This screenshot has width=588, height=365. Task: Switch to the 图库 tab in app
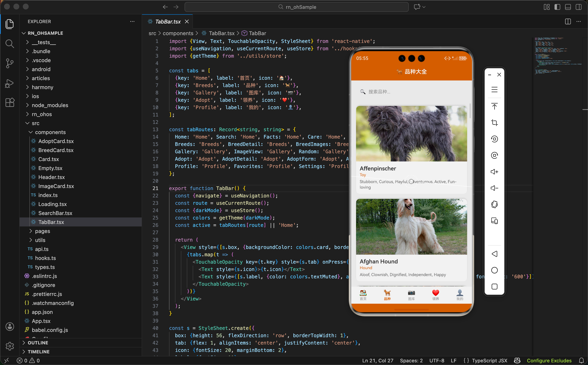click(x=411, y=295)
